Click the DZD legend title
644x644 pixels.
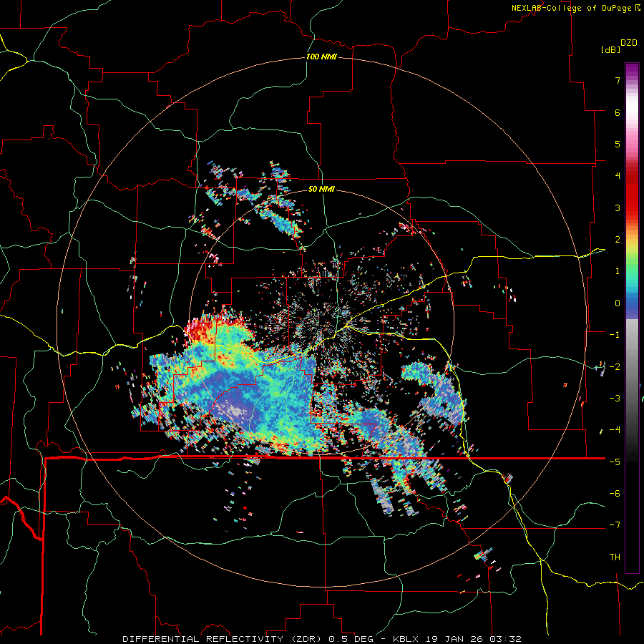629,43
